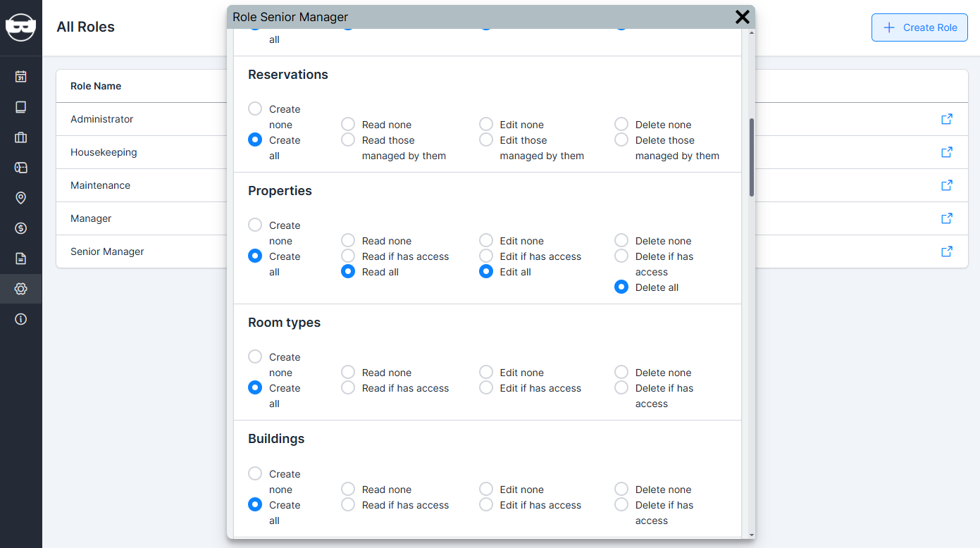This screenshot has height=548, width=980.
Task: Select Create none for Properties
Action: pyautogui.click(x=254, y=225)
